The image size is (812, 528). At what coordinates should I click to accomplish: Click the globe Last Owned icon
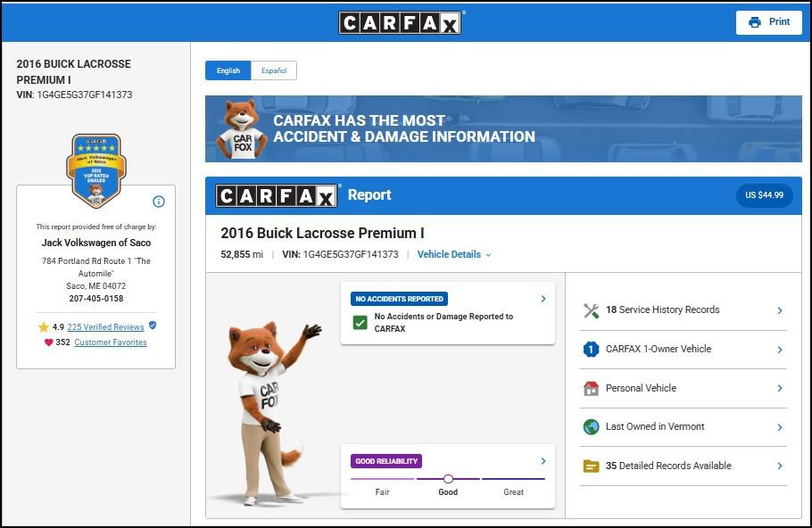click(x=591, y=427)
